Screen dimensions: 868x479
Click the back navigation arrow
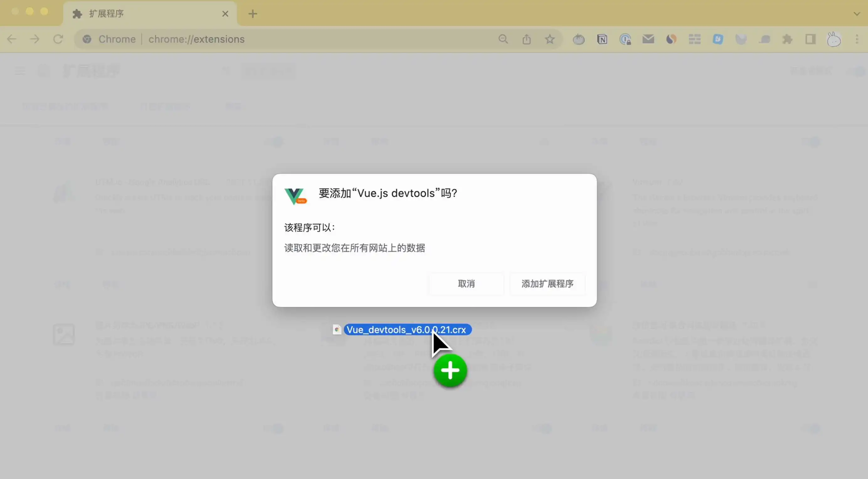point(12,39)
